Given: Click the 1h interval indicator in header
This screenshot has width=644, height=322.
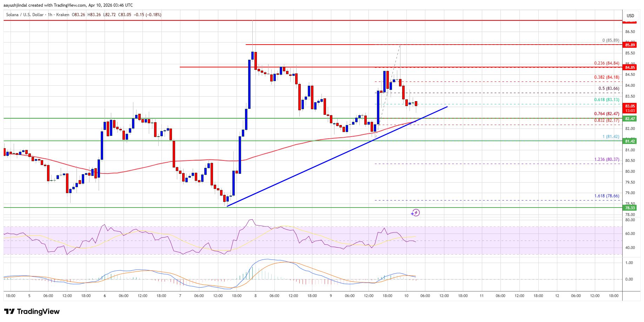Looking at the screenshot, I should [x=50, y=15].
